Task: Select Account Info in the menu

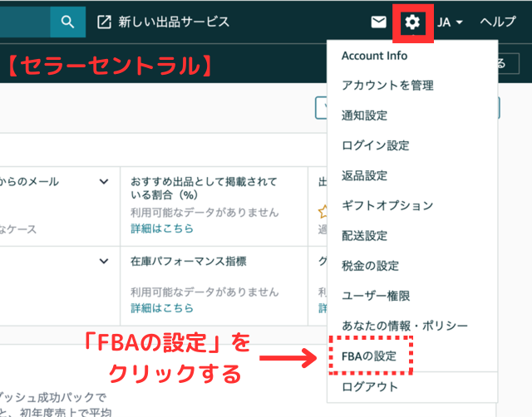Action: pos(374,56)
